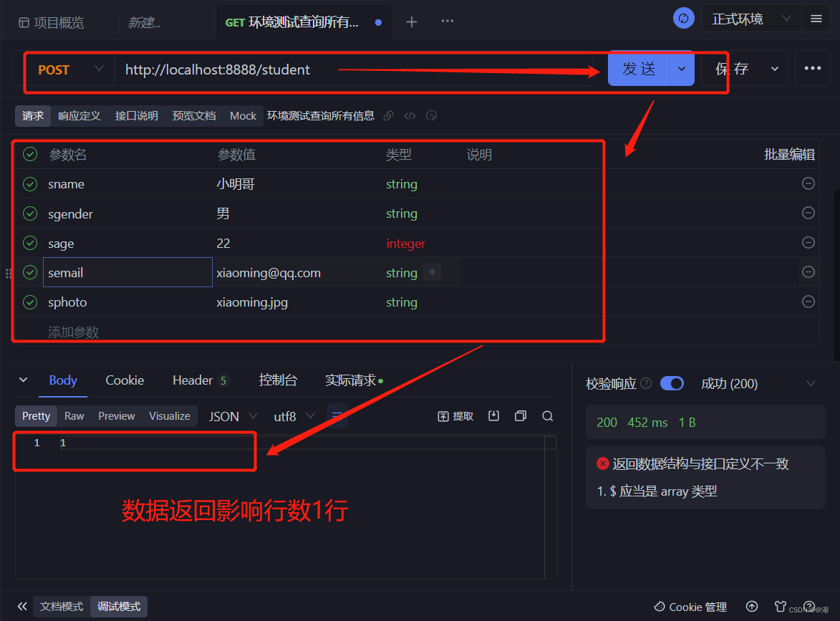Viewport: 840px width, 621px height.
Task: Open the JSON format dropdown
Action: (233, 416)
